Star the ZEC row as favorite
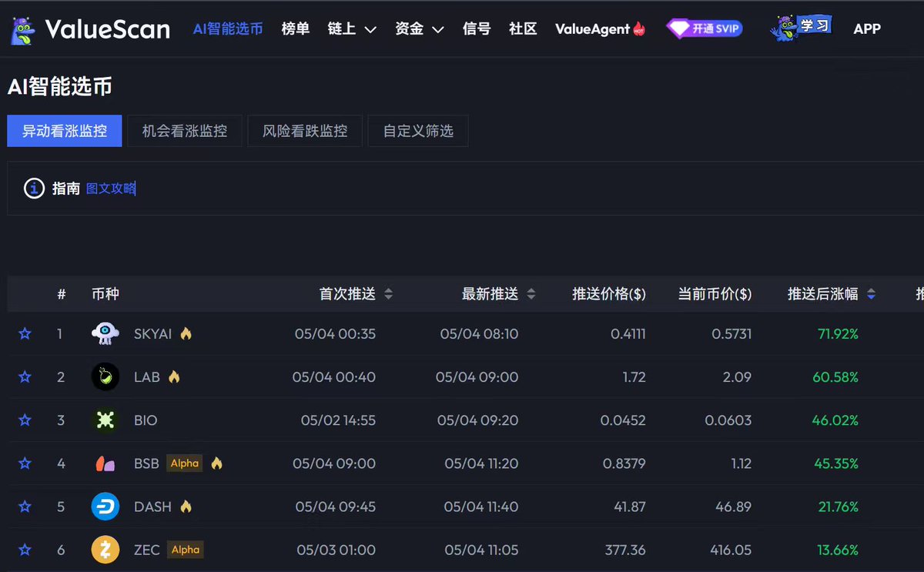This screenshot has width=924, height=572. click(x=25, y=550)
